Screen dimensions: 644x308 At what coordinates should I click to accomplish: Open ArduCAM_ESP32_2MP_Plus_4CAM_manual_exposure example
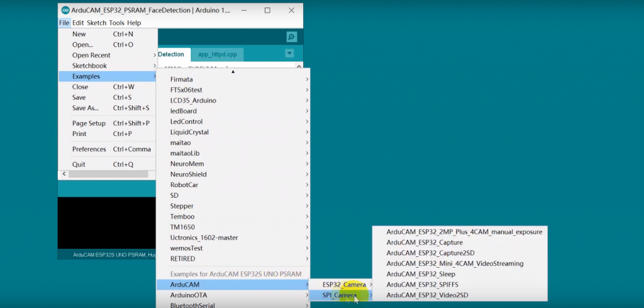(460, 232)
